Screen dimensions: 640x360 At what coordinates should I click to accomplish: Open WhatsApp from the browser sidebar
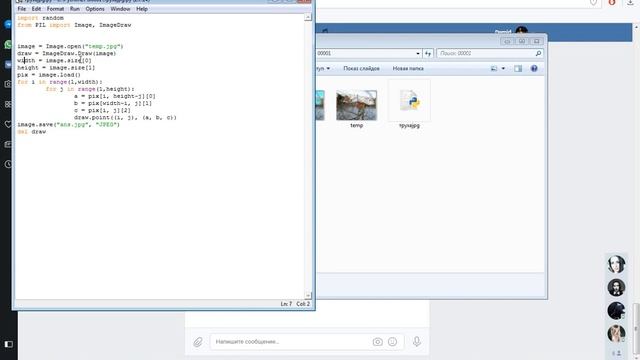point(8,44)
